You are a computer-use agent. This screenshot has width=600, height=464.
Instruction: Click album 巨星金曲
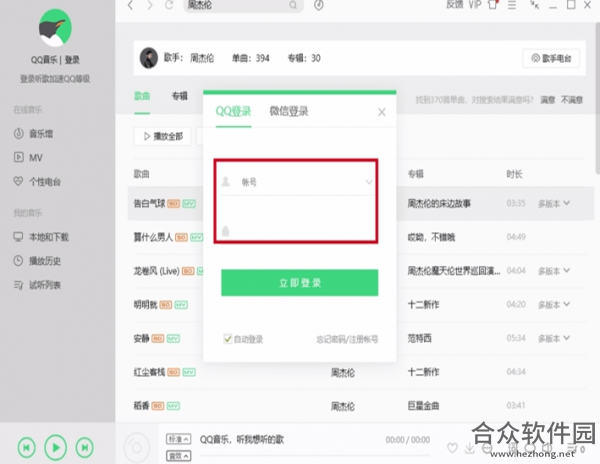423,406
